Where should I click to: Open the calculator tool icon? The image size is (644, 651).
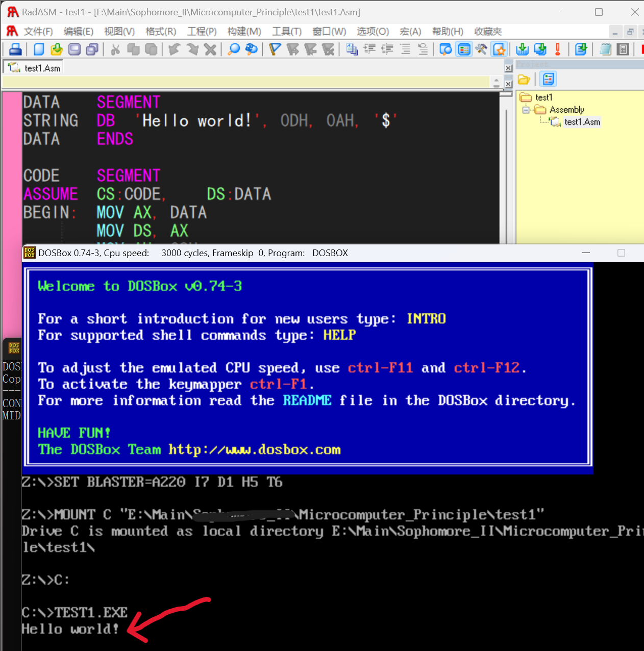tap(623, 49)
